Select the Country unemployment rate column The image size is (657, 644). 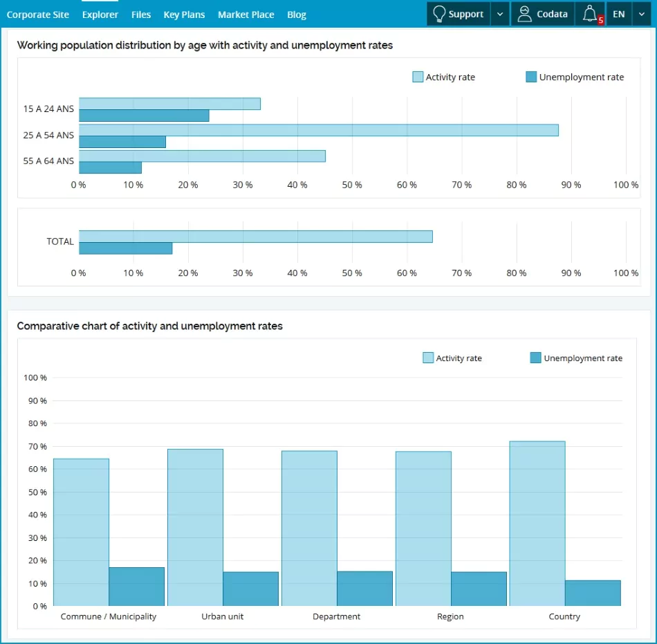point(593,593)
